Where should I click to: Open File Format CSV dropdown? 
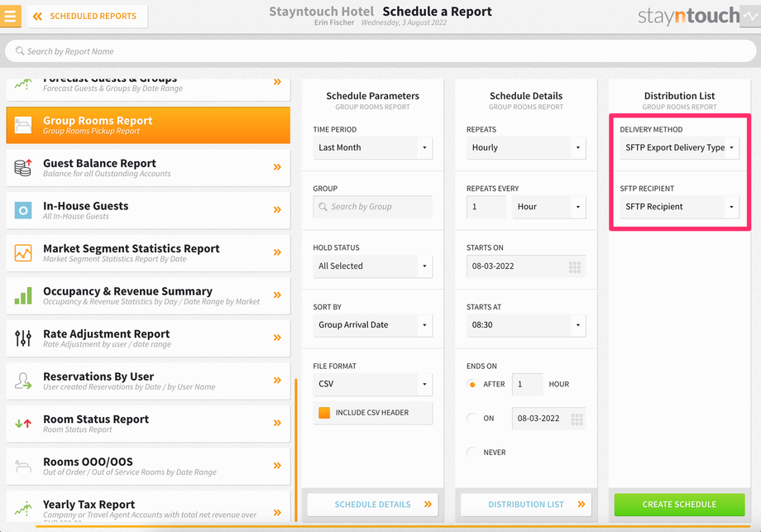373,384
